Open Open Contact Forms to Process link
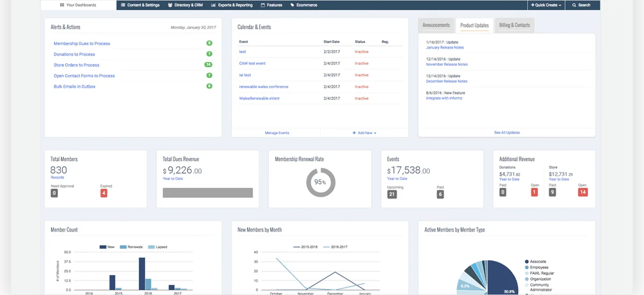The height and width of the screenshot is (295, 644). [x=84, y=76]
